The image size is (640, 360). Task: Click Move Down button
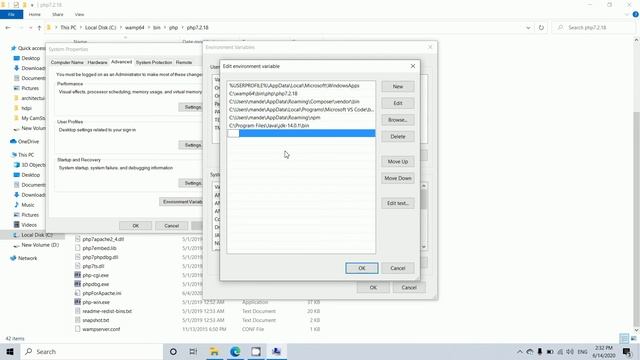398,178
